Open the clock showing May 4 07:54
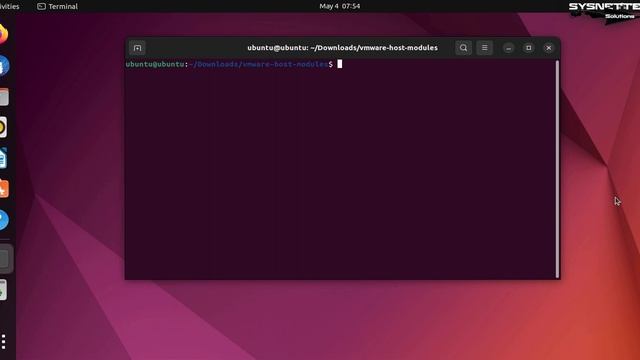 (x=340, y=6)
